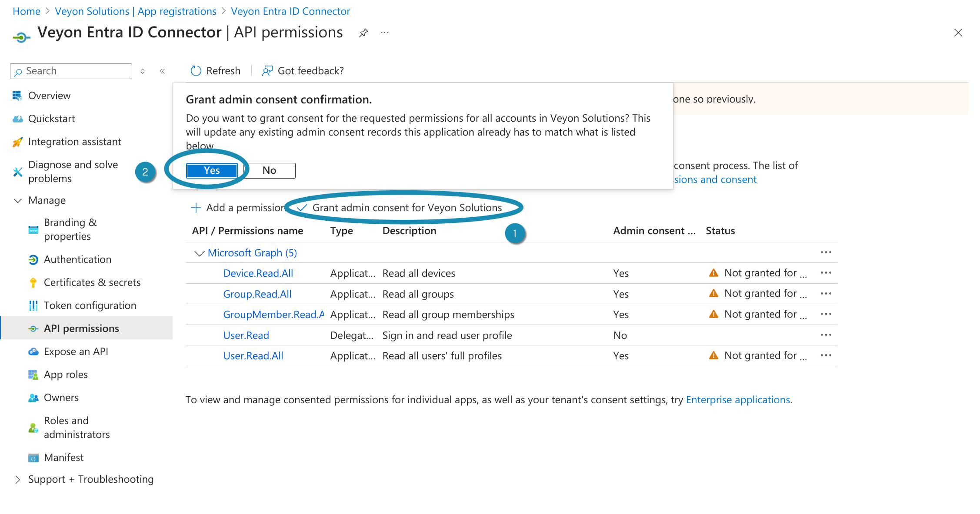
Task: Open the ellipsis menu beside page title
Action: click(385, 33)
